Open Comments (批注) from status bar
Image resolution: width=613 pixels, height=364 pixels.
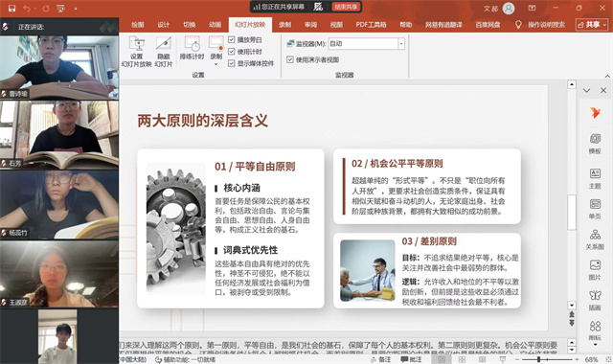coord(411,359)
